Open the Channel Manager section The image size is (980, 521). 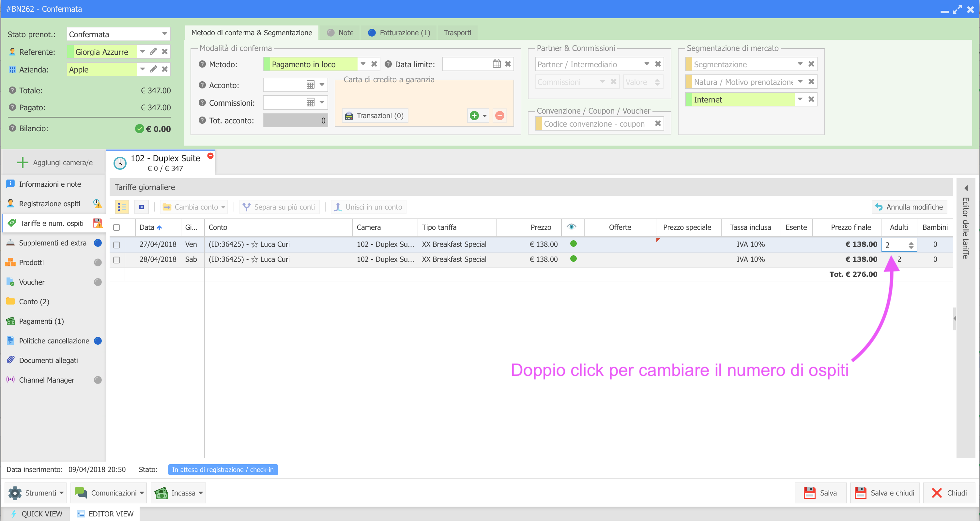point(54,380)
